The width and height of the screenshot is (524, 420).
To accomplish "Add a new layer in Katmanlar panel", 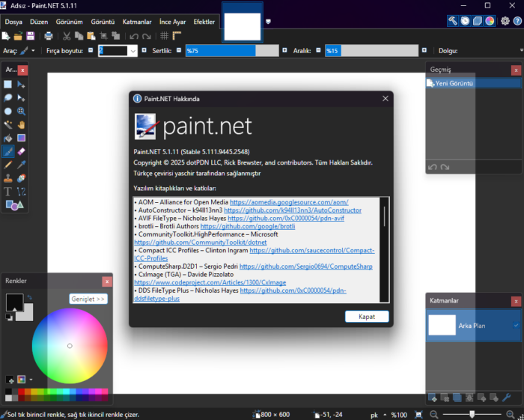I will pos(433,398).
